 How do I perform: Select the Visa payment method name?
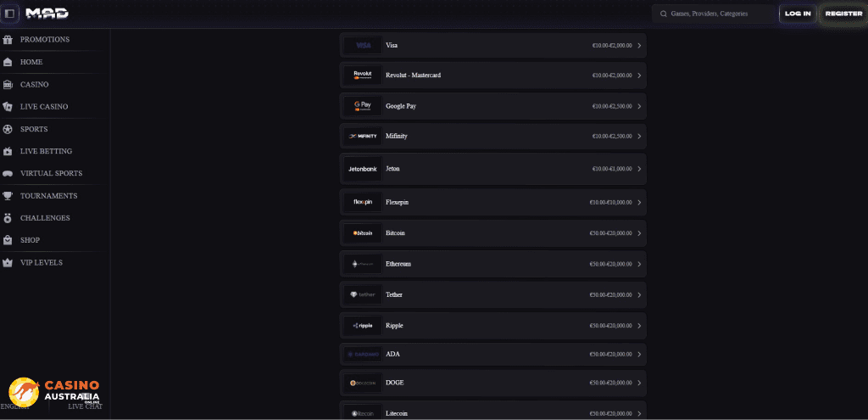pos(392,46)
